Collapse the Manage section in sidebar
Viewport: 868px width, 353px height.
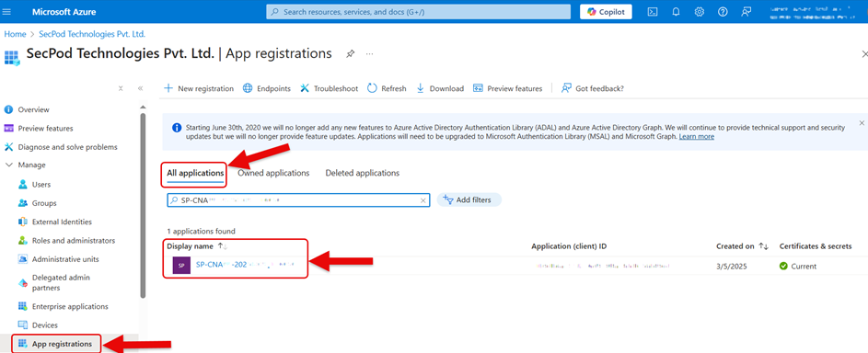tap(8, 165)
